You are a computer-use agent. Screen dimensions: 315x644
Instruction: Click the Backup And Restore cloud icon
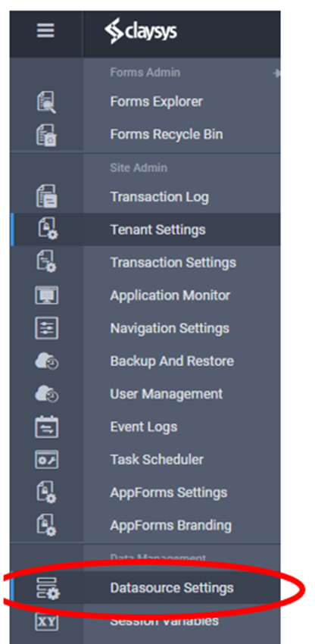[46, 361]
